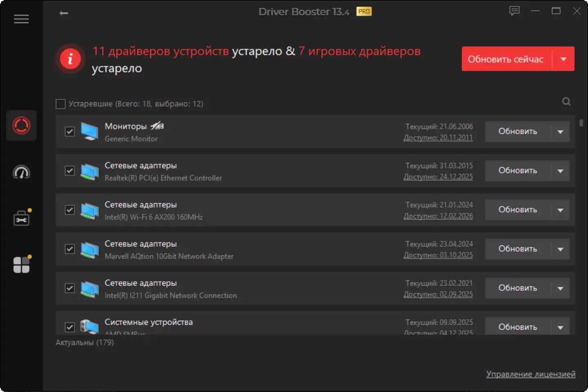This screenshot has width=588, height=392.
Task: Open update options dropdown for Realtek Ethernet
Action: pos(560,171)
